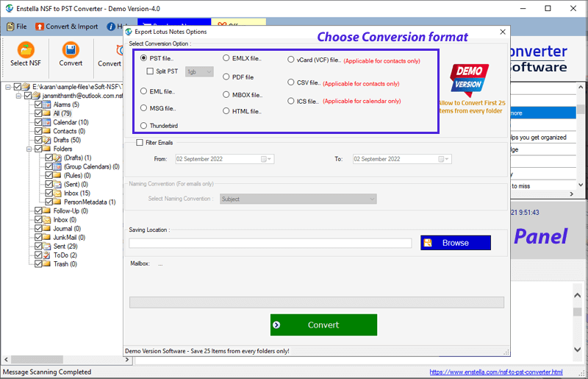Viewport: 588px width, 379px height.
Task: Click the (Sent) (0) subfolder icon
Action: point(57,184)
